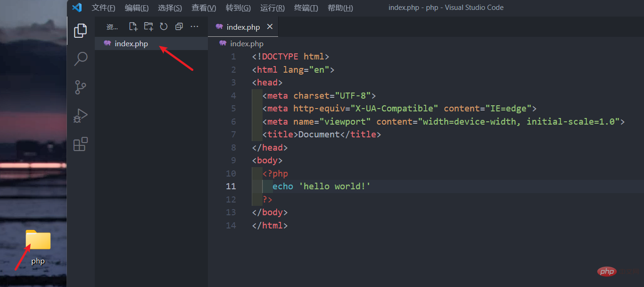Viewport: 644px width, 287px height.
Task: Click the New File icon in explorer
Action: click(133, 27)
